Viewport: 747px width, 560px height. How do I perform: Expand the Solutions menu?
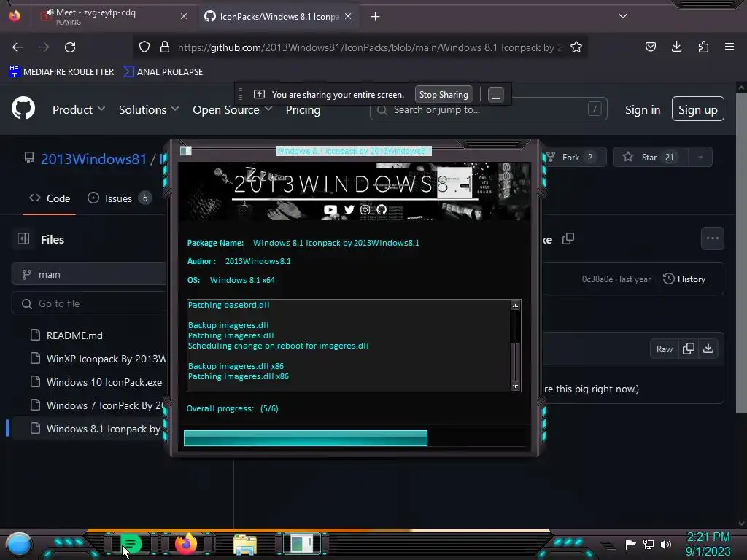pyautogui.click(x=149, y=109)
